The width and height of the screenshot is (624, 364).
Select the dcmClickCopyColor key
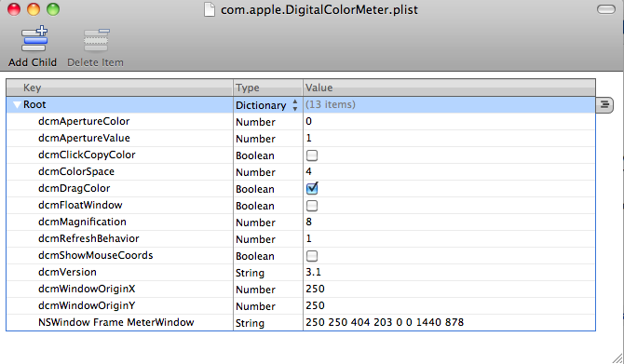pyautogui.click(x=87, y=155)
